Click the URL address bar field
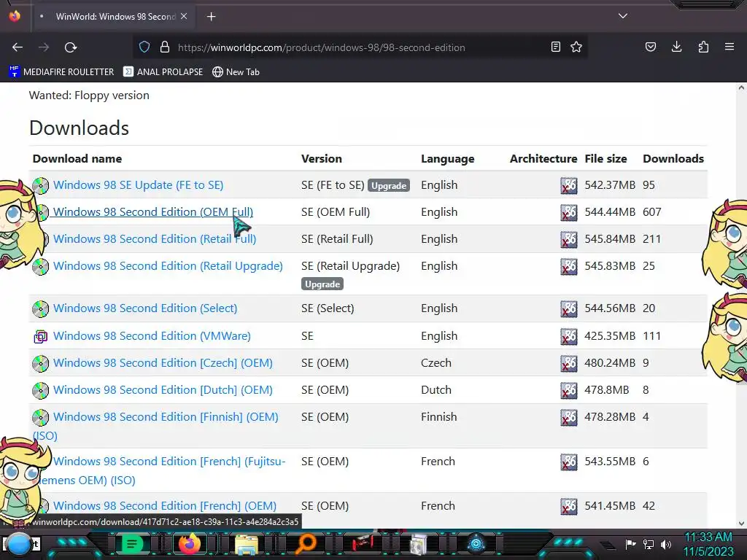This screenshot has width=747, height=560. (x=362, y=47)
